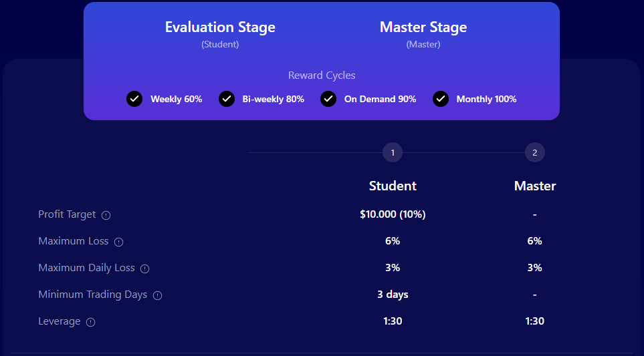The image size is (644, 356).
Task: Click the 3 days minimum trading value
Action: 393,295
